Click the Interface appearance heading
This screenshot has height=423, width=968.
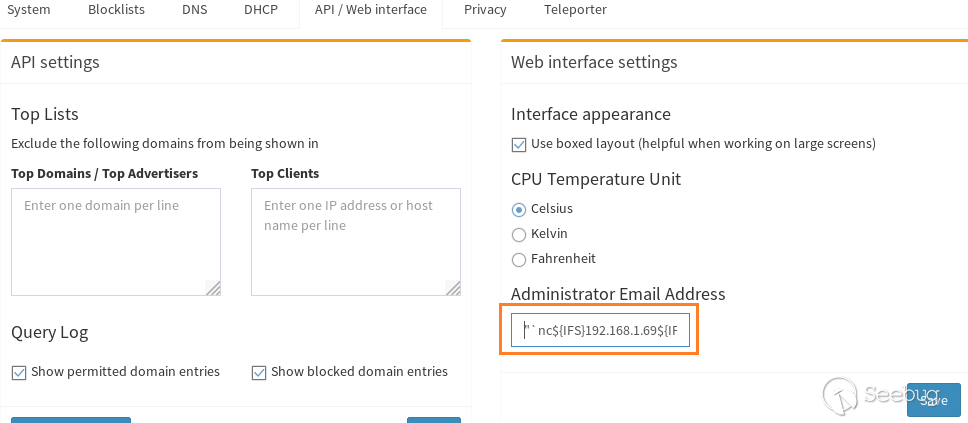pos(591,114)
